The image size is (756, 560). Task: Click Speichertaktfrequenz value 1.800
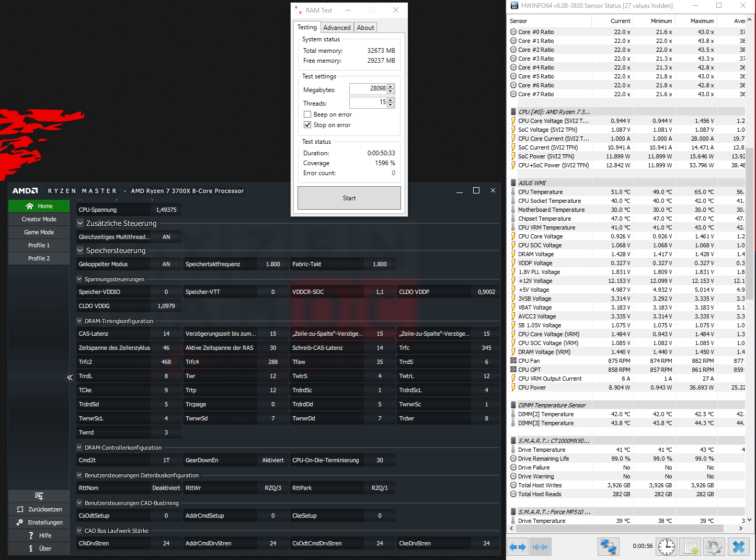273,264
